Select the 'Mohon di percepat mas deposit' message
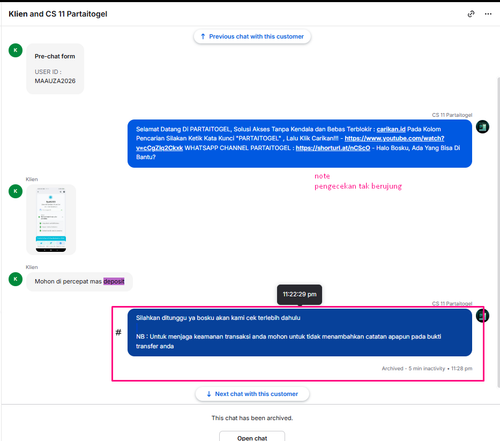500x441 pixels. [79, 282]
